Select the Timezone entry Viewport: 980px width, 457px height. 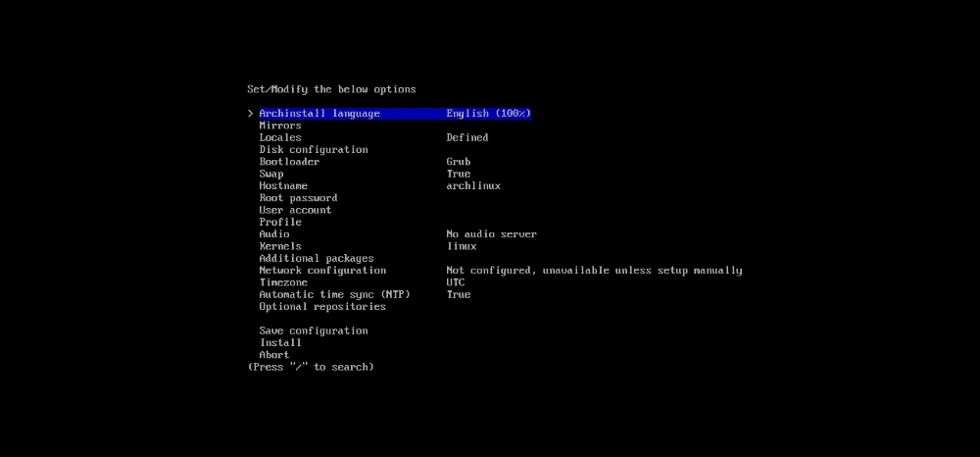283,282
